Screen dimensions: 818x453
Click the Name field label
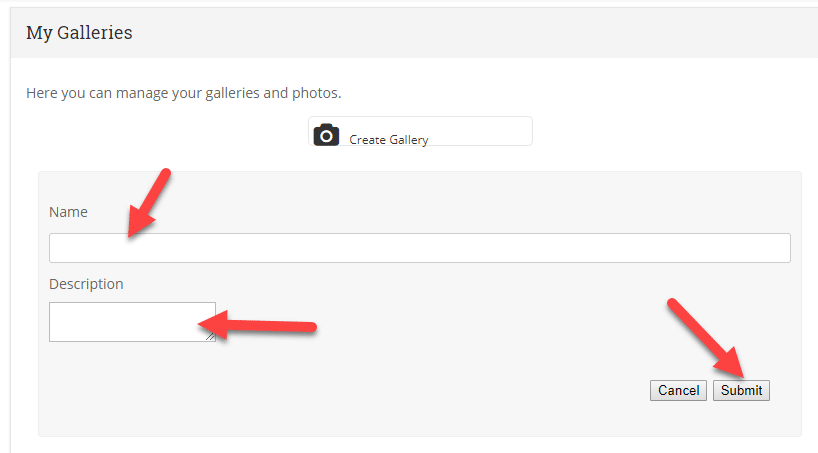coord(68,212)
